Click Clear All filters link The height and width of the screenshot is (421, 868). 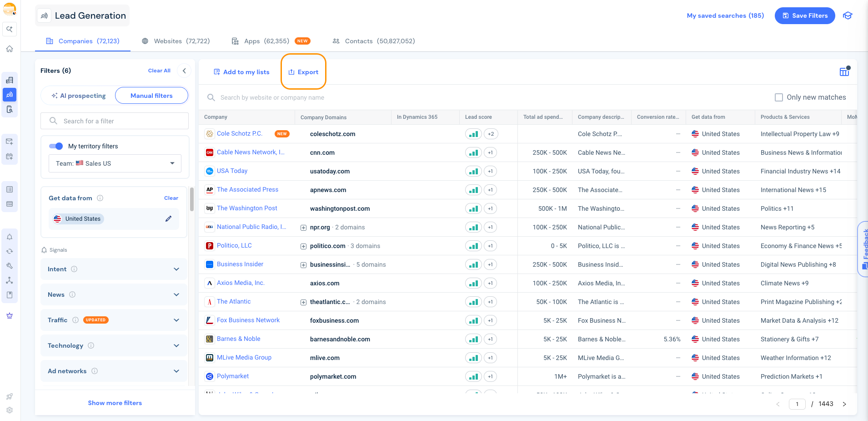coord(159,71)
